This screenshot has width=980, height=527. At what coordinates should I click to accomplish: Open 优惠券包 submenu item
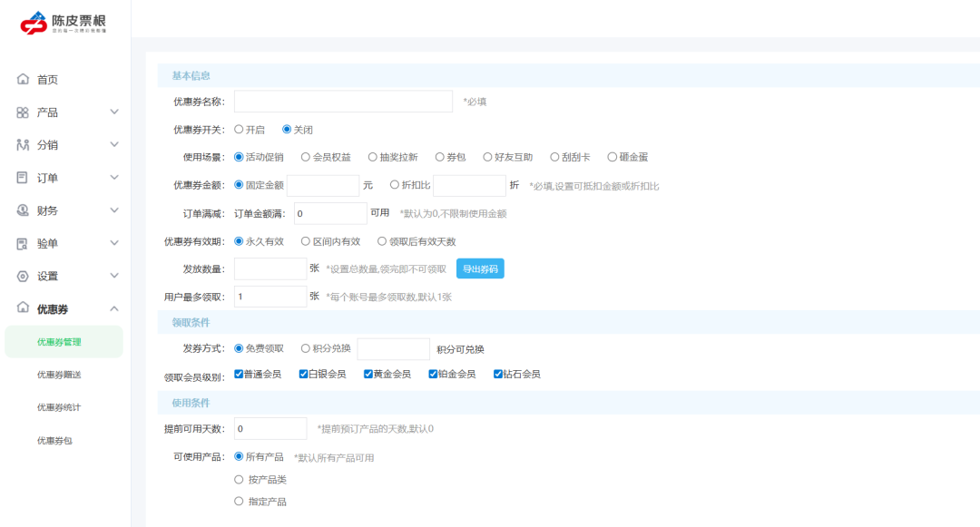click(54, 440)
